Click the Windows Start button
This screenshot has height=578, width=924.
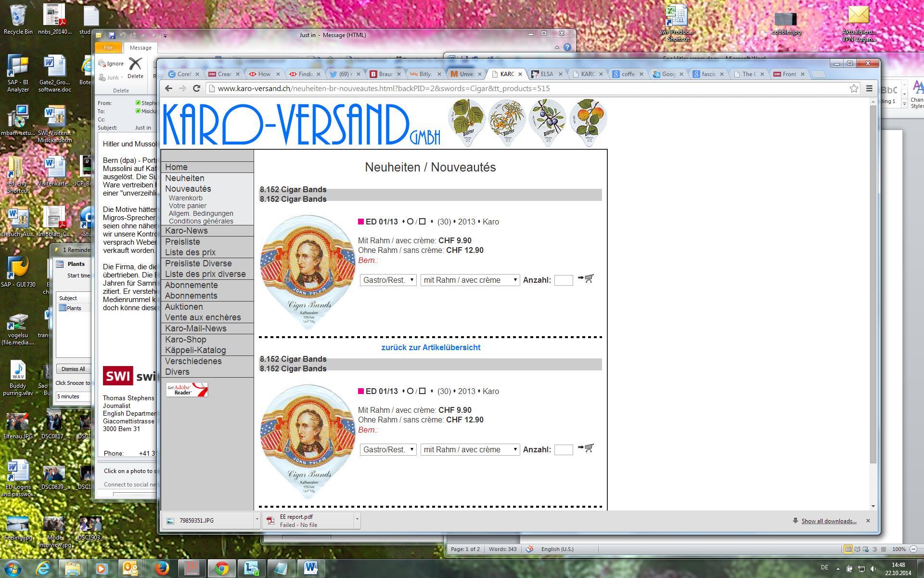13,568
